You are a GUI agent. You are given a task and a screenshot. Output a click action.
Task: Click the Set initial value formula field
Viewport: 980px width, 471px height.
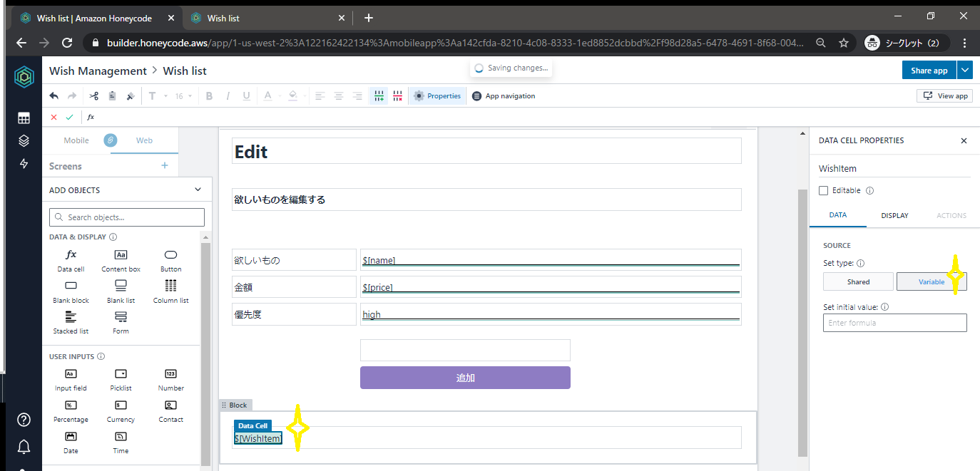coord(895,323)
